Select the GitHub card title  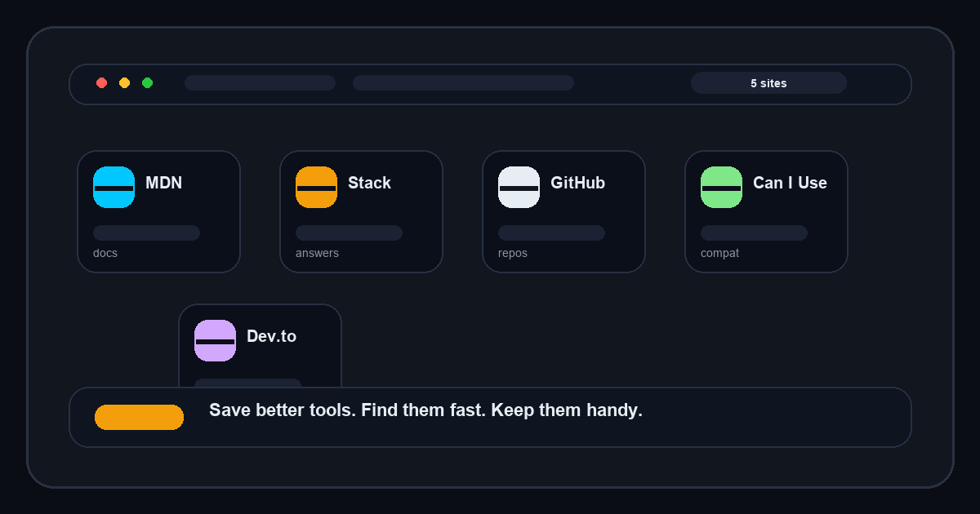577,183
